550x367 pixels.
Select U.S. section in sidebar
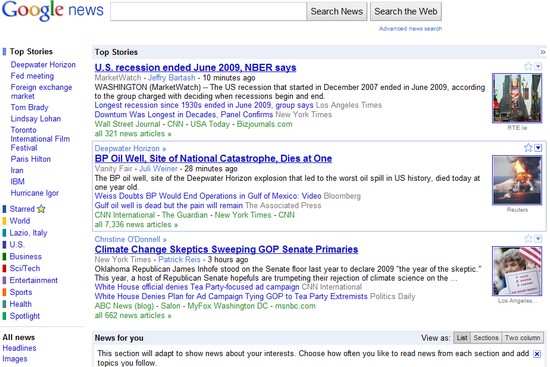tap(17, 245)
